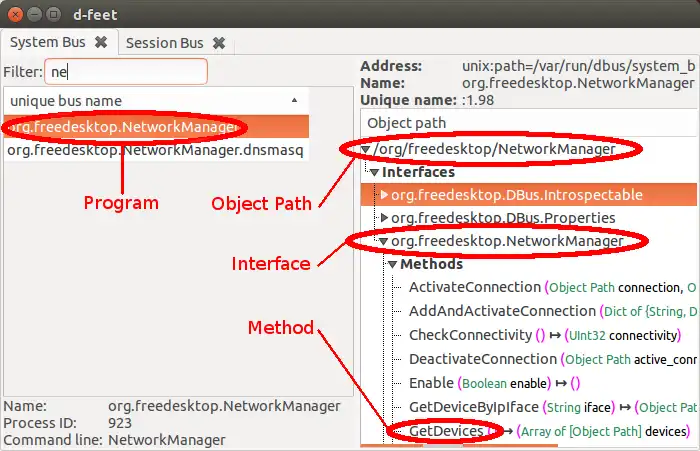Collapse the Methods tree node
The width and height of the screenshot is (700, 451).
(x=392, y=264)
